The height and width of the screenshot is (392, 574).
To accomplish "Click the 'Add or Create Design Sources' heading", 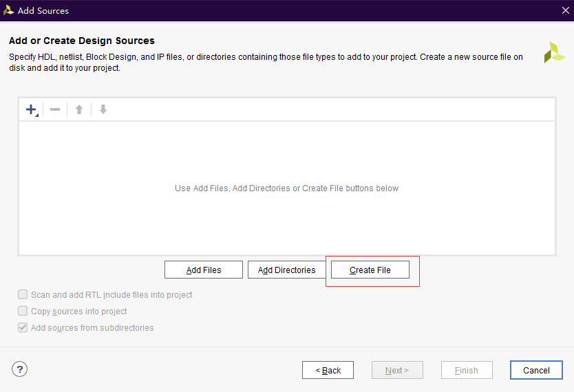I will click(82, 41).
